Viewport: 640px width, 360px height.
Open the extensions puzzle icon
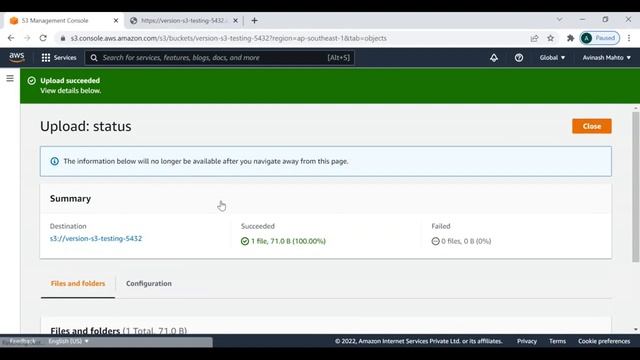click(570, 38)
